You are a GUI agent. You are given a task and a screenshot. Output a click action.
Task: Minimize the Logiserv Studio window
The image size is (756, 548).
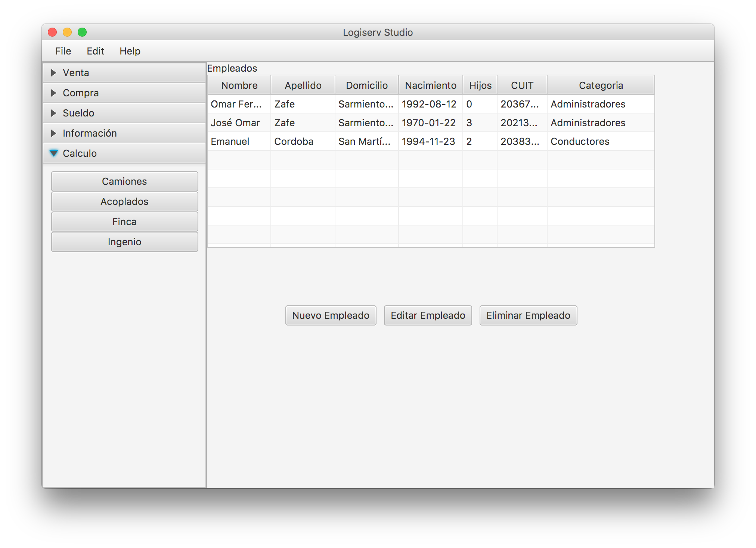pyautogui.click(x=67, y=32)
